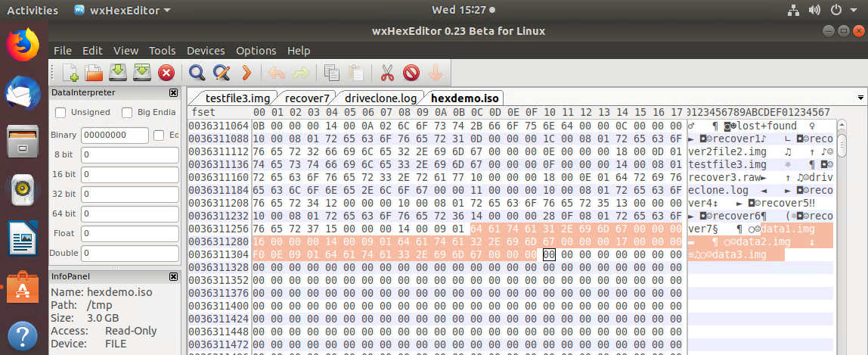
Task: Click the volume speaker icon in top bar
Action: tap(814, 10)
